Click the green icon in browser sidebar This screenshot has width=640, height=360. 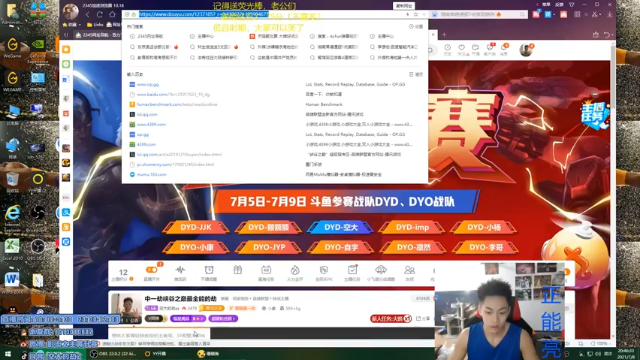point(66,64)
